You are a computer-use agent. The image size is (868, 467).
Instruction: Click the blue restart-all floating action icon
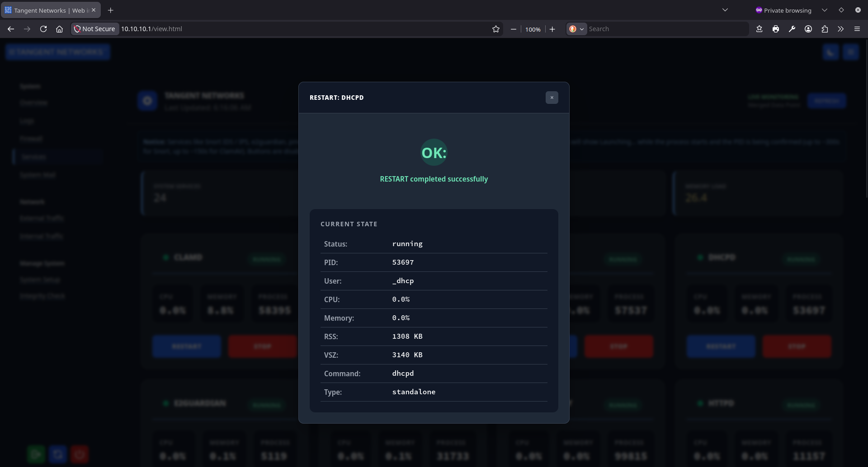pos(58,454)
